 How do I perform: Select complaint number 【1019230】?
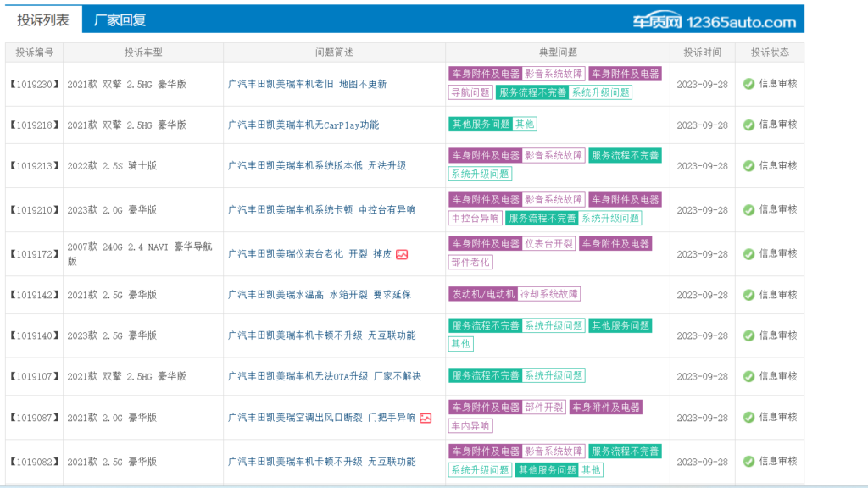[x=34, y=84]
